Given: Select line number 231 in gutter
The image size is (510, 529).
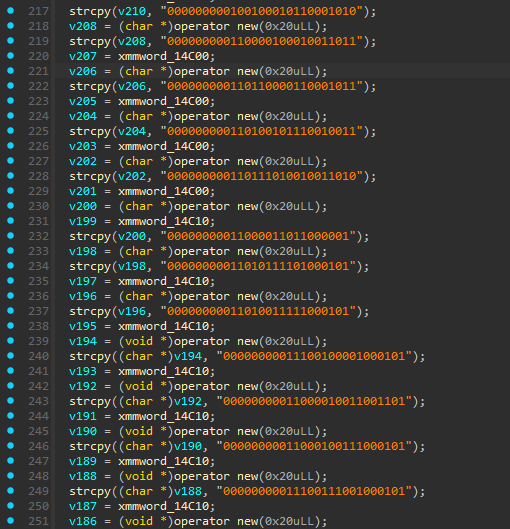Looking at the screenshot, I should (x=38, y=221).
